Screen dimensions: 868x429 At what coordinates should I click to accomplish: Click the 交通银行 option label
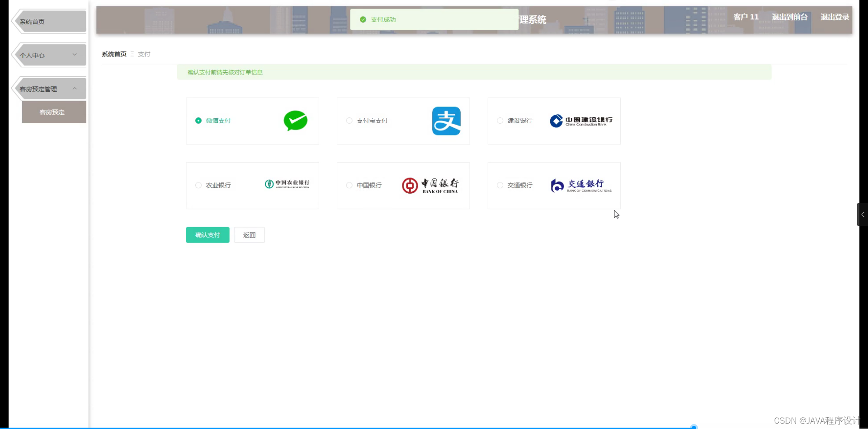point(520,185)
